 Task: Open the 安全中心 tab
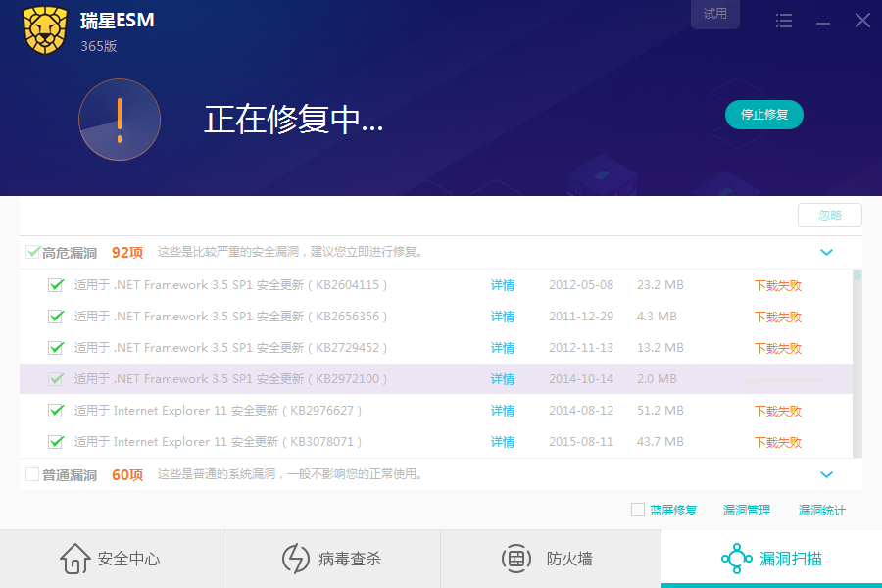[110, 559]
